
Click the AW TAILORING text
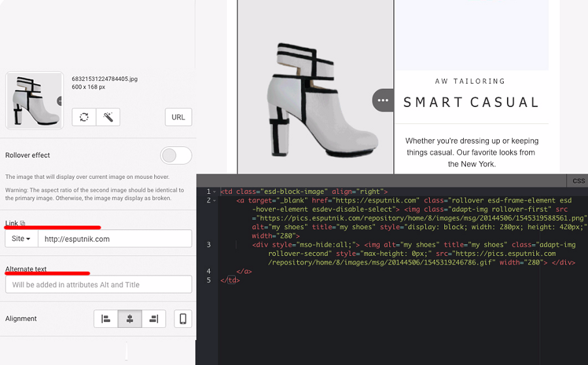pos(471,82)
